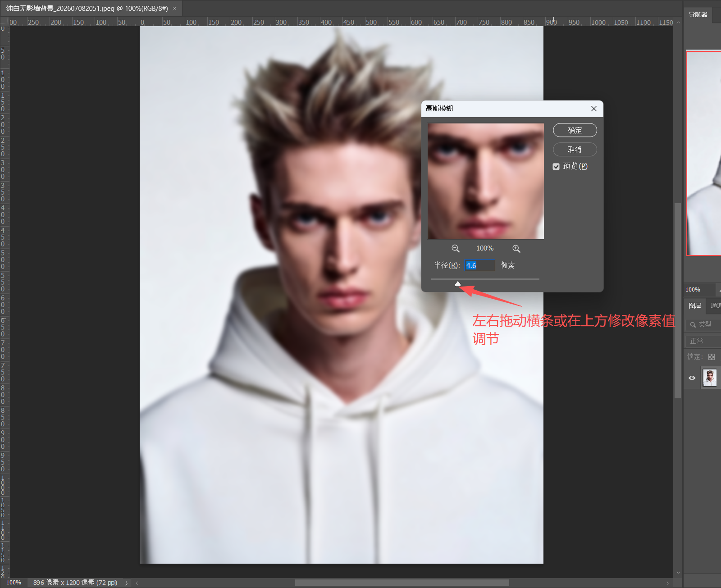721x588 pixels.
Task: Close the document tab 纯白无影墙背景
Action: [174, 9]
